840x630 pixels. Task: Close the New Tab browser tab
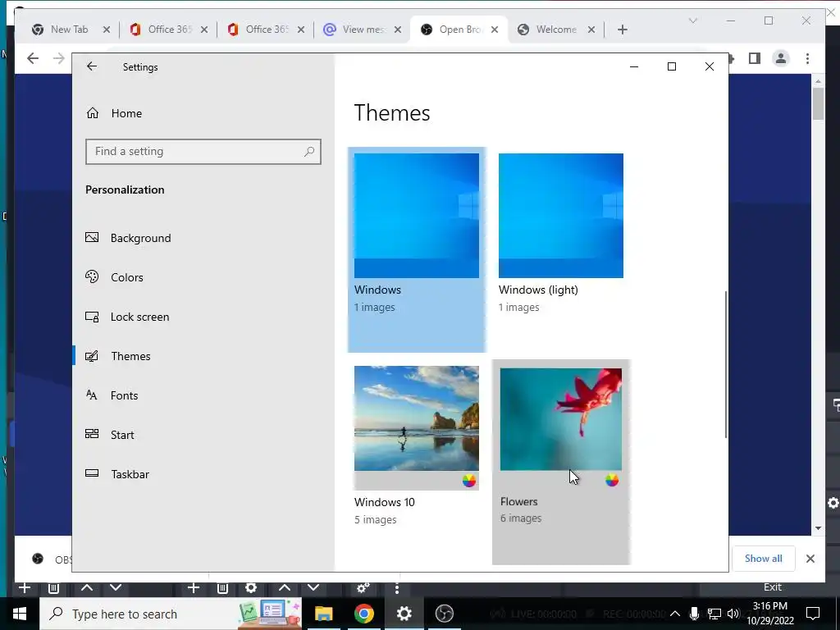point(106,30)
